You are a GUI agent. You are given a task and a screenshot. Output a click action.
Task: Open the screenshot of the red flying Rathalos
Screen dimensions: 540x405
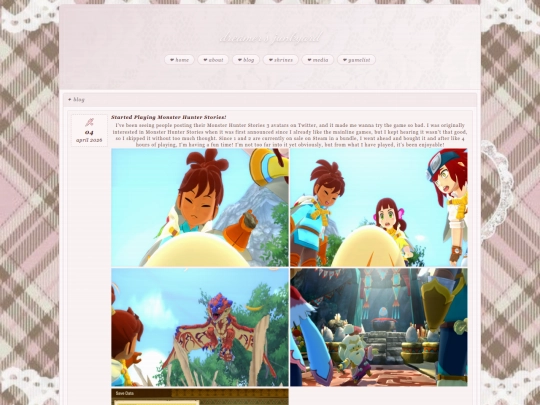coord(200,327)
